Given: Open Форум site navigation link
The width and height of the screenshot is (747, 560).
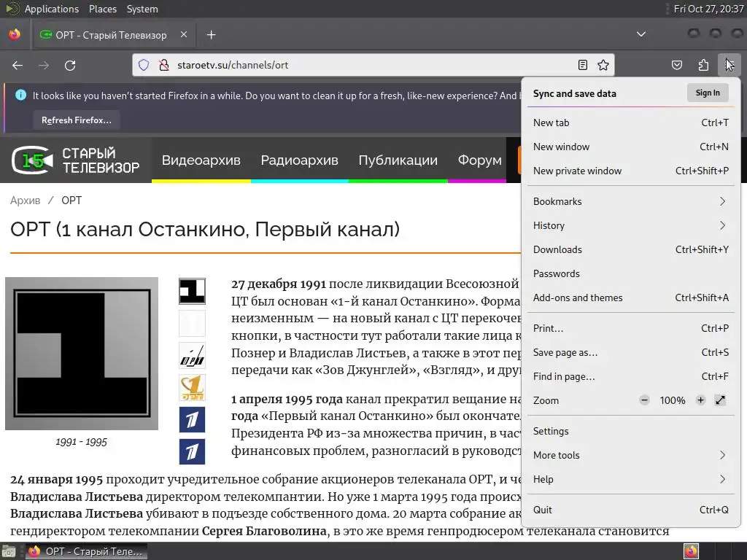Looking at the screenshot, I should coord(479,160).
